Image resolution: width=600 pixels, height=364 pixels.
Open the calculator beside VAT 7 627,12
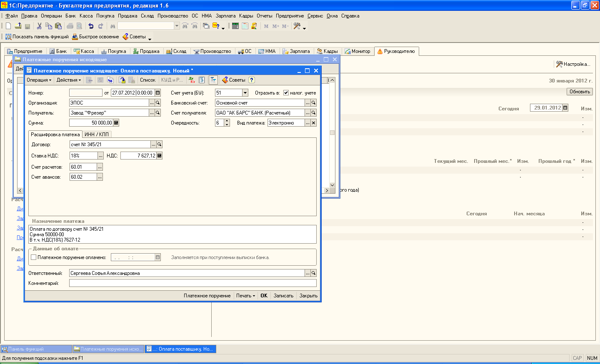point(160,156)
